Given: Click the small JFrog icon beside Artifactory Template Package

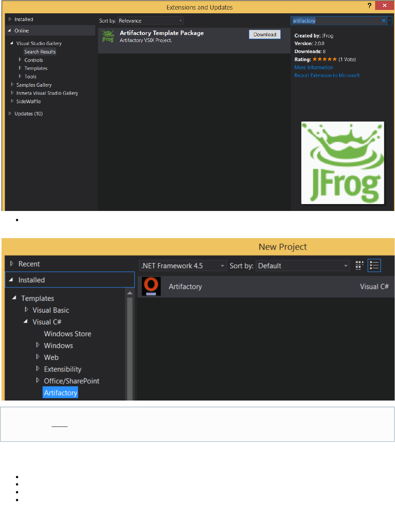Looking at the screenshot, I should pos(108,36).
